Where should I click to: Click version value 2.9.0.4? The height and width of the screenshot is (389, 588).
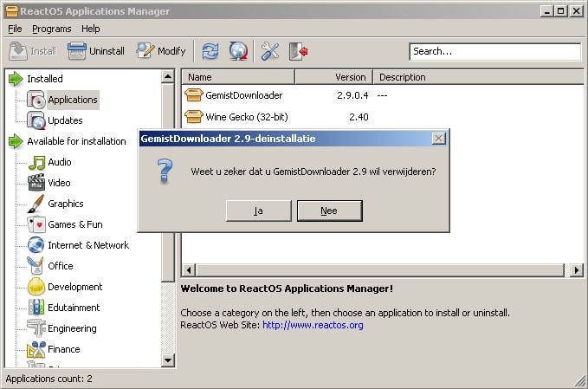[352, 95]
